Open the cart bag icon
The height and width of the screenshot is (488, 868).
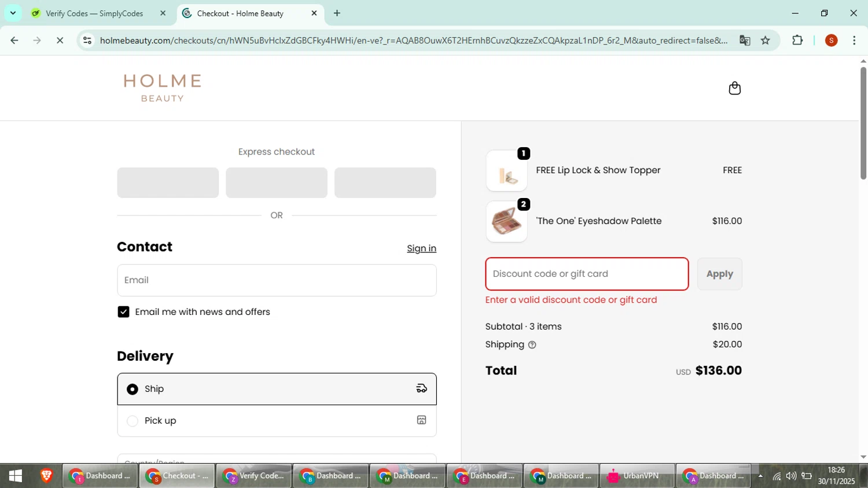coord(734,88)
